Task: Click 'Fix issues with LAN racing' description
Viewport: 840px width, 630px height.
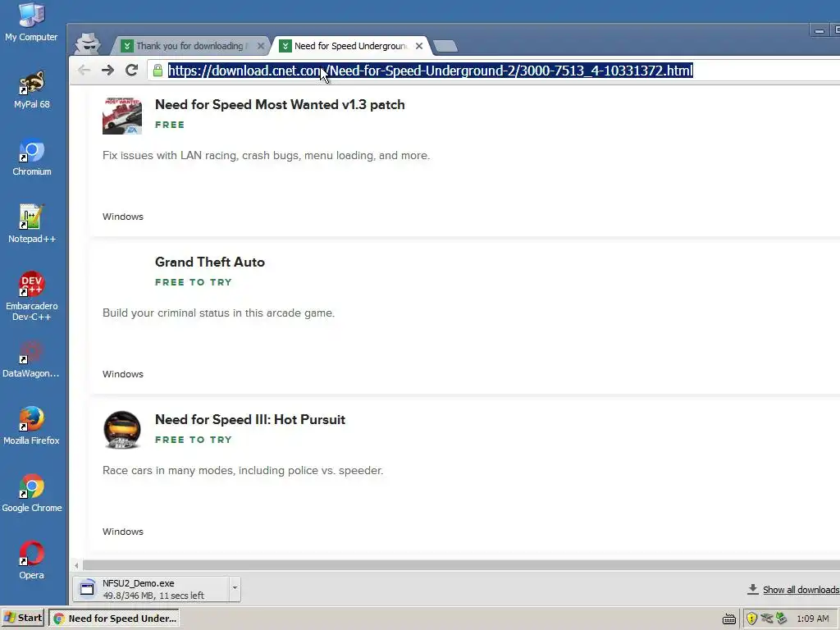Action: click(x=267, y=155)
